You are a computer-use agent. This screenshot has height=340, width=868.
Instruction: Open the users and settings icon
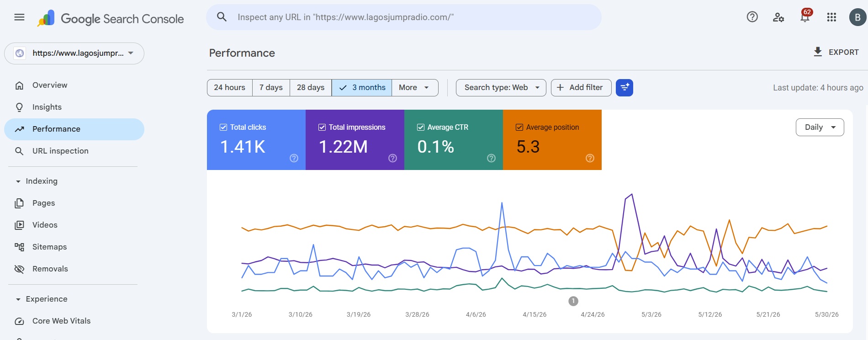pyautogui.click(x=778, y=17)
